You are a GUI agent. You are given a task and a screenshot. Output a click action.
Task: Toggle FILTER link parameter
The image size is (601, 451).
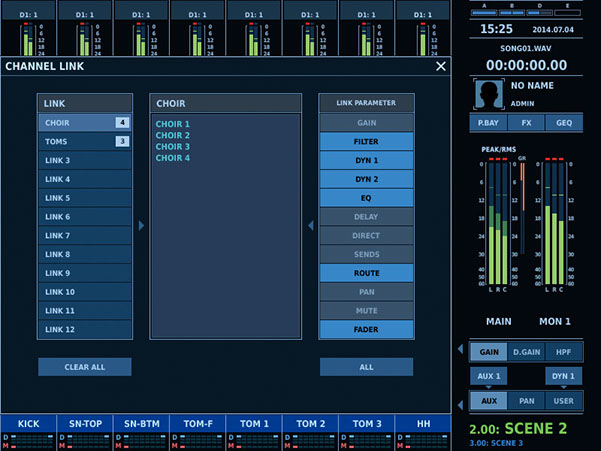(366, 142)
